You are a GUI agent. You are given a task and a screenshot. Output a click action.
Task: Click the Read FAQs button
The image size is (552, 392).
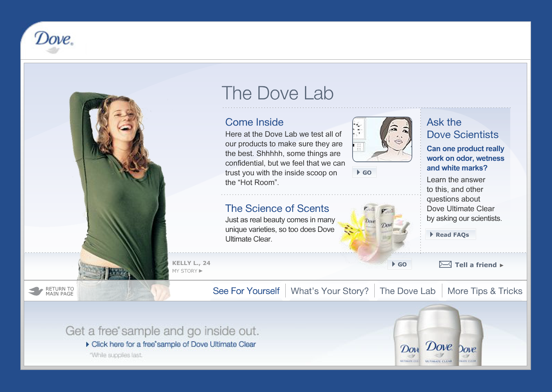point(451,234)
